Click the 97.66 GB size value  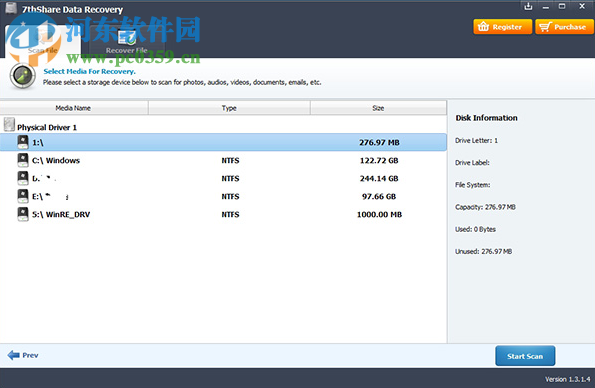click(379, 196)
